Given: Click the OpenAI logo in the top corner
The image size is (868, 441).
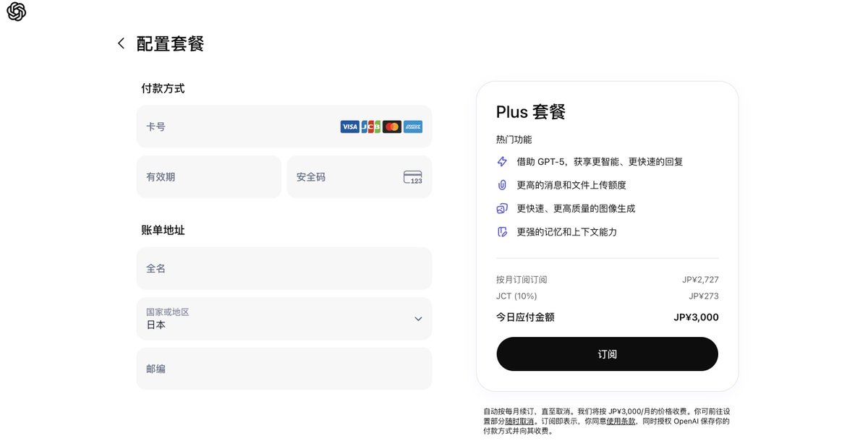Looking at the screenshot, I should (x=15, y=12).
